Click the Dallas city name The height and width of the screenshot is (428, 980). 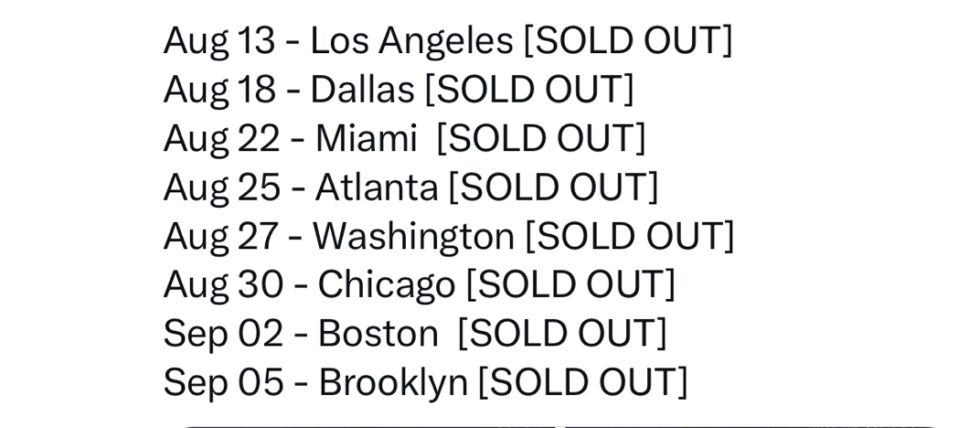[363, 89]
